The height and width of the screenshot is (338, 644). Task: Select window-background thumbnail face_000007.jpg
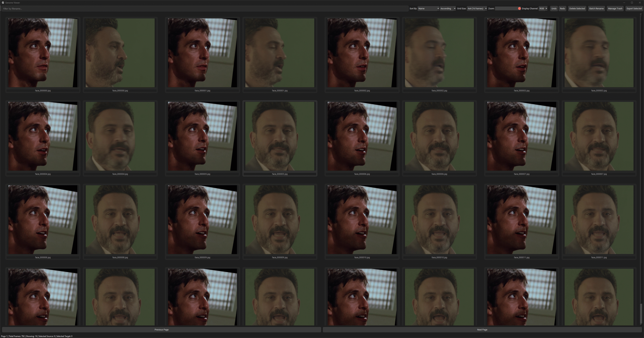(x=522, y=136)
